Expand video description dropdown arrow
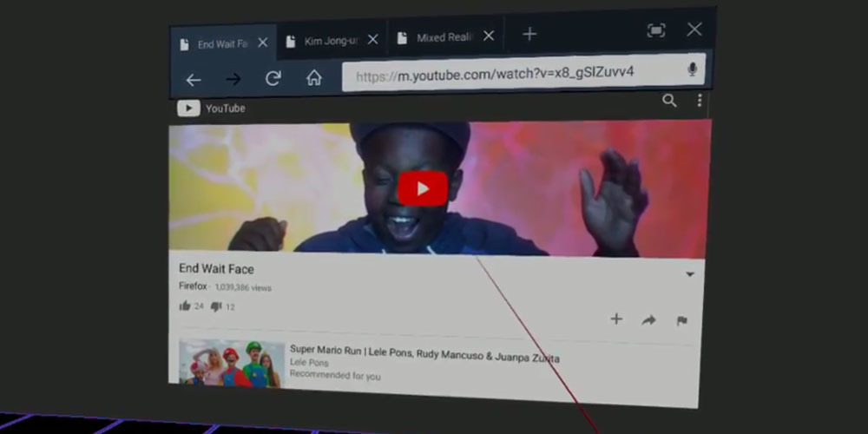Screen dimensions: 868x434 (x=690, y=274)
